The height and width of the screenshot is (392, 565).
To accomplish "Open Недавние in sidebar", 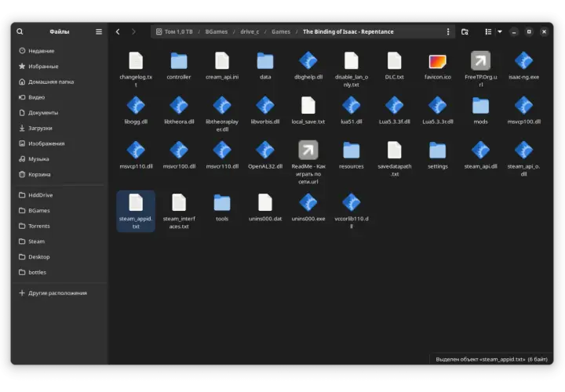I will point(60,51).
